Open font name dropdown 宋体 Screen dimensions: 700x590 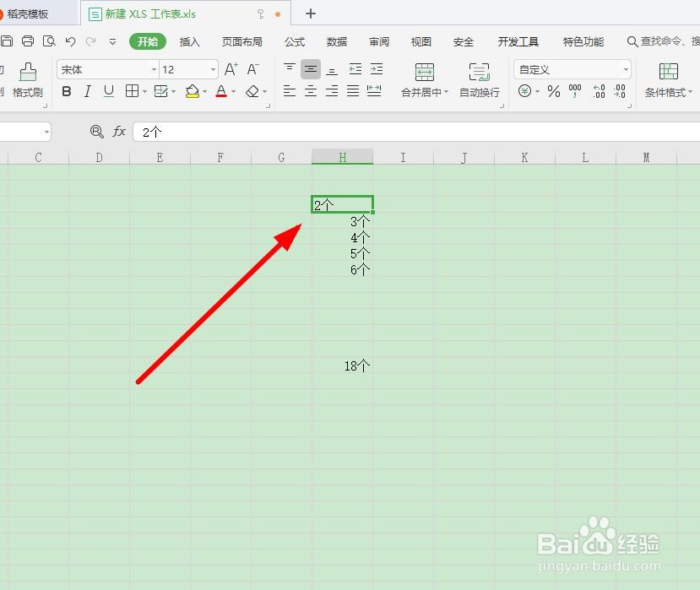[x=154, y=69]
